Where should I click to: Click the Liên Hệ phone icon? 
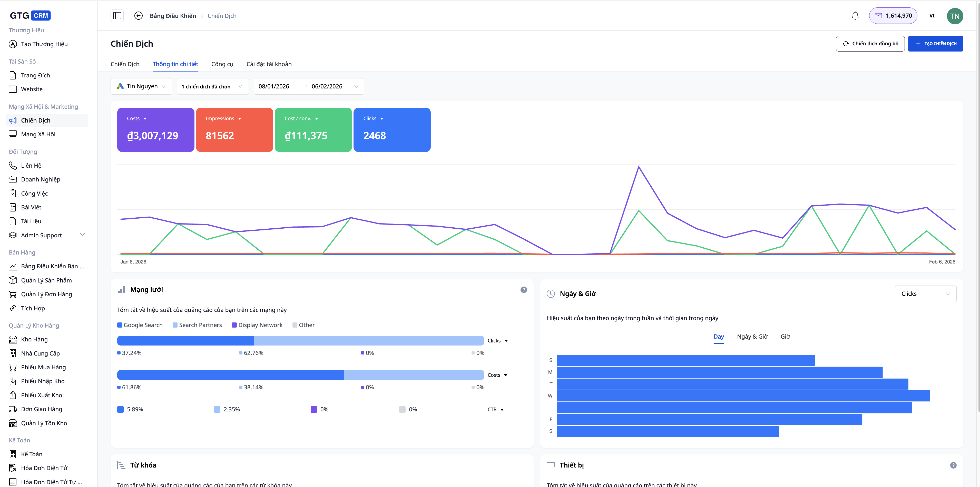tap(13, 165)
